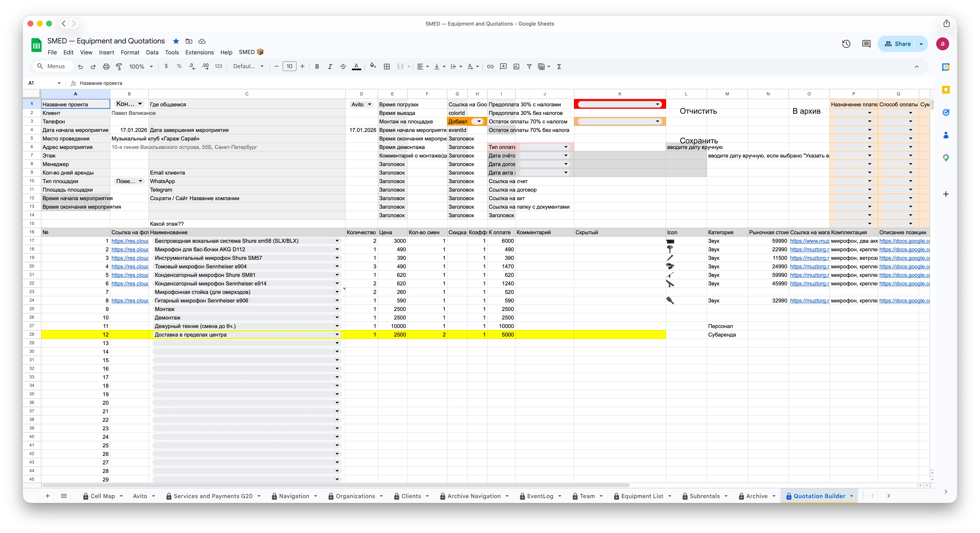Click the Redo icon in toolbar
980x533 pixels.
pyautogui.click(x=93, y=67)
